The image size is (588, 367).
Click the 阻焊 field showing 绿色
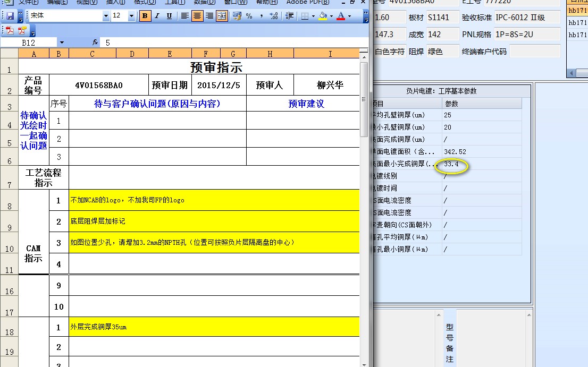(x=442, y=52)
